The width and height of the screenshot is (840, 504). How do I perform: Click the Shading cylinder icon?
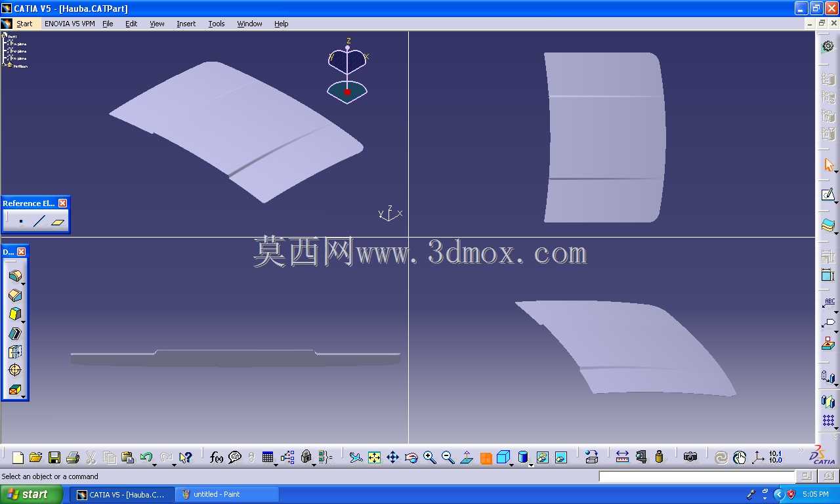coord(523,457)
